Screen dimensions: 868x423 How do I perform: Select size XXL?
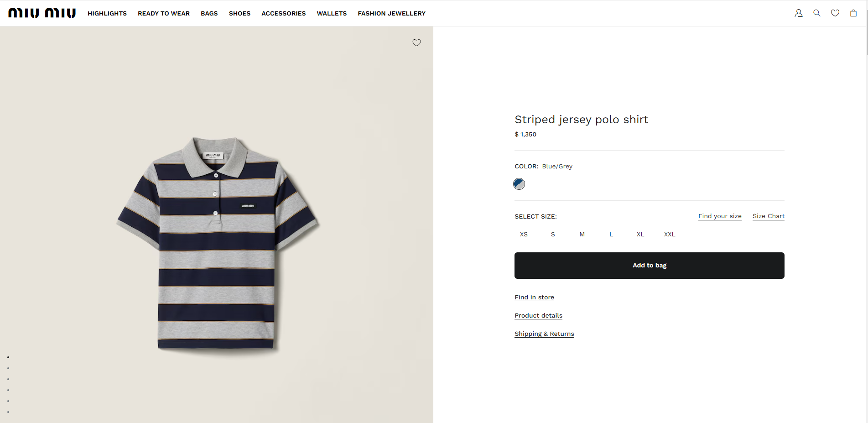pos(669,235)
